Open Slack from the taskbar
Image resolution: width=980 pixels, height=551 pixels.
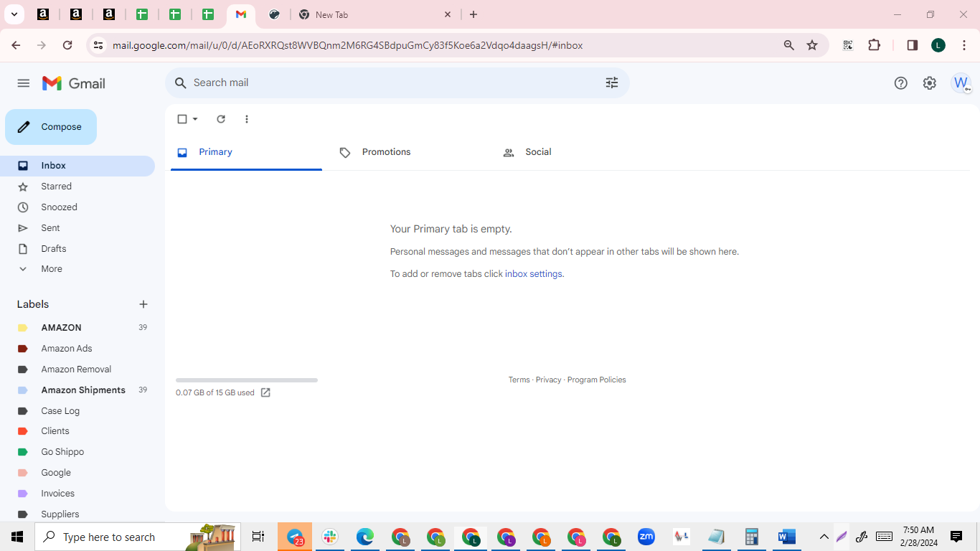click(x=330, y=537)
